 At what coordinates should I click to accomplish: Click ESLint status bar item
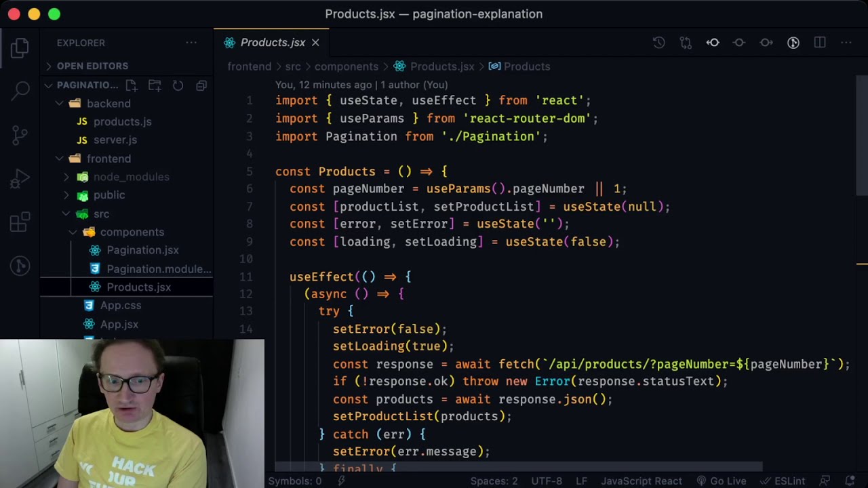(783, 481)
